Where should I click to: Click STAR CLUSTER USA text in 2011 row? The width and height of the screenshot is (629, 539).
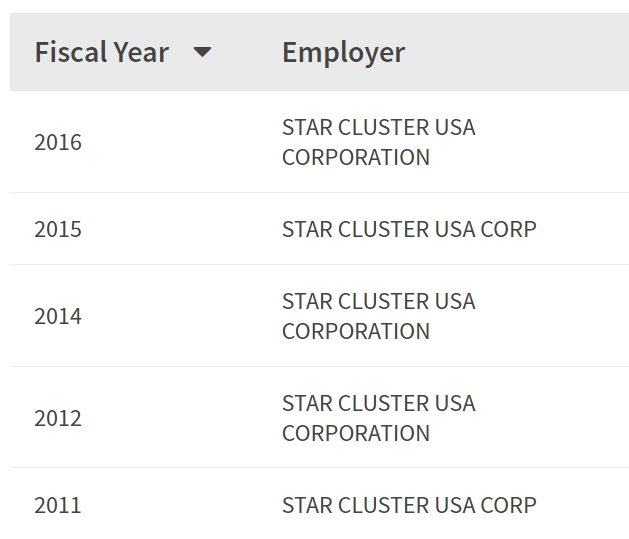coord(378,505)
